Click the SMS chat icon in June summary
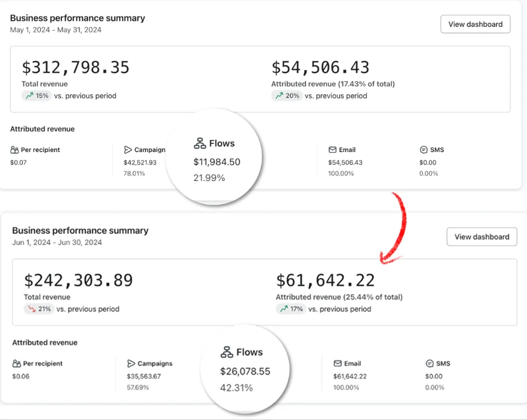The height and width of the screenshot is (420, 527). click(x=430, y=363)
